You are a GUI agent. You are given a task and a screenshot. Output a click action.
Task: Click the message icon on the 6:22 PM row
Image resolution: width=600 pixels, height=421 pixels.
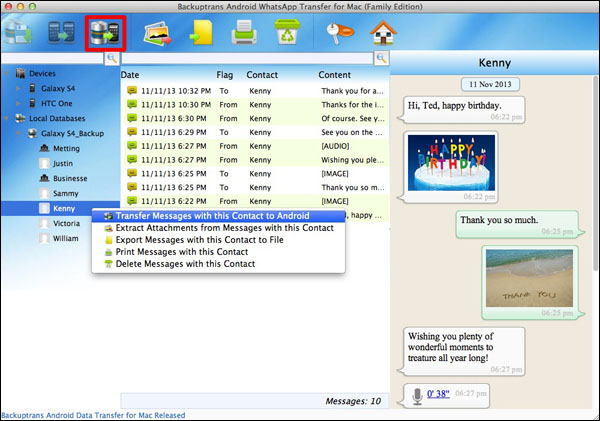click(x=132, y=201)
